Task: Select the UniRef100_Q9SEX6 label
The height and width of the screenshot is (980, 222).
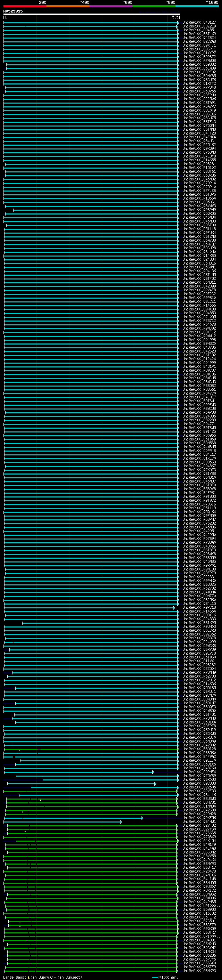Action: tap(199, 114)
